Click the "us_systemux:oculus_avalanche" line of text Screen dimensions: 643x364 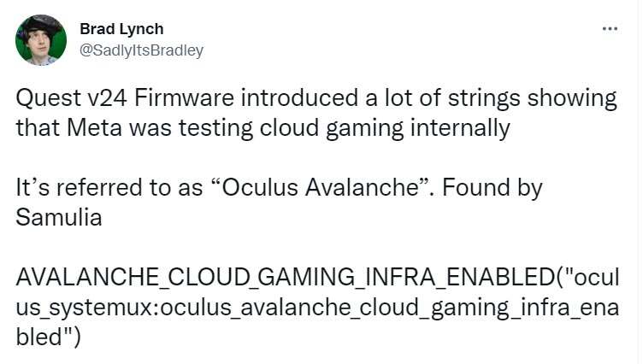click(188, 307)
